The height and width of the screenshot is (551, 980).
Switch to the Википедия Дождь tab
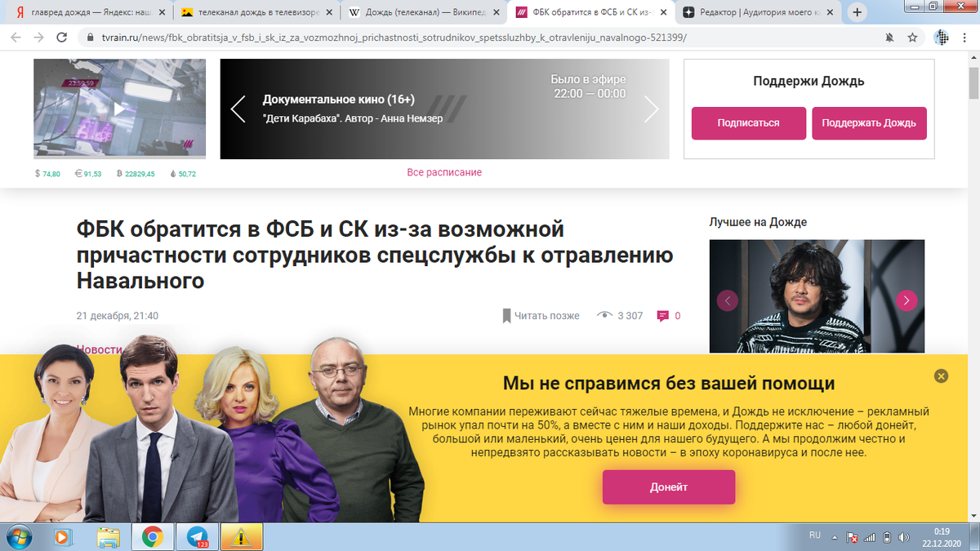point(423,12)
